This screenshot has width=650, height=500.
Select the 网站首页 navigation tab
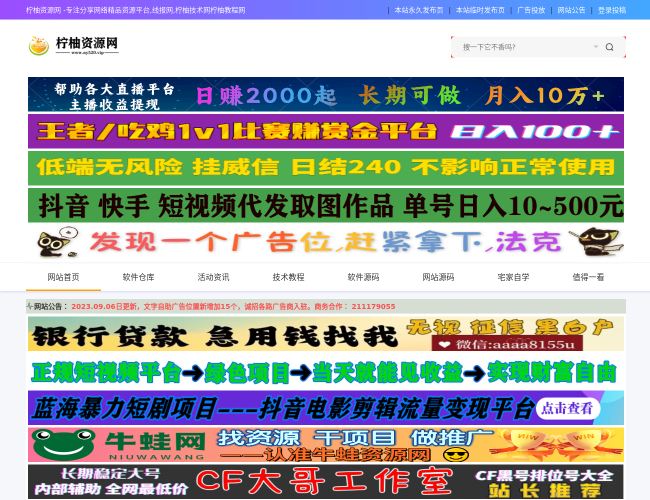tap(63, 277)
